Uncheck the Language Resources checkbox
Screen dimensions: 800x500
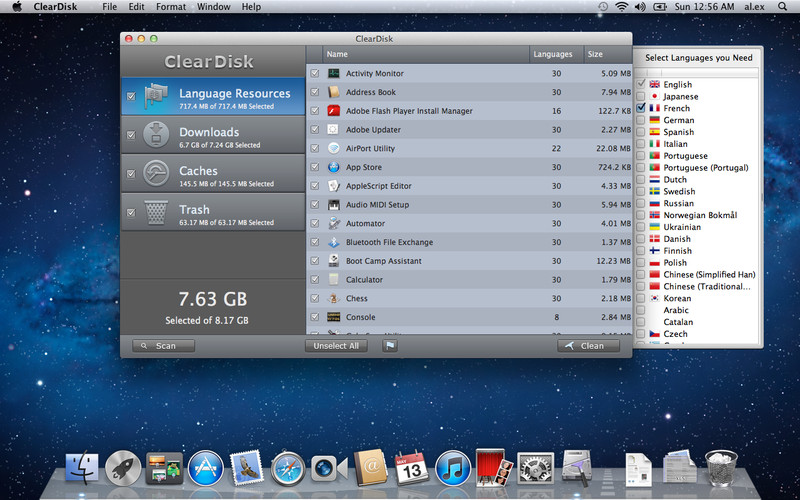(x=131, y=97)
